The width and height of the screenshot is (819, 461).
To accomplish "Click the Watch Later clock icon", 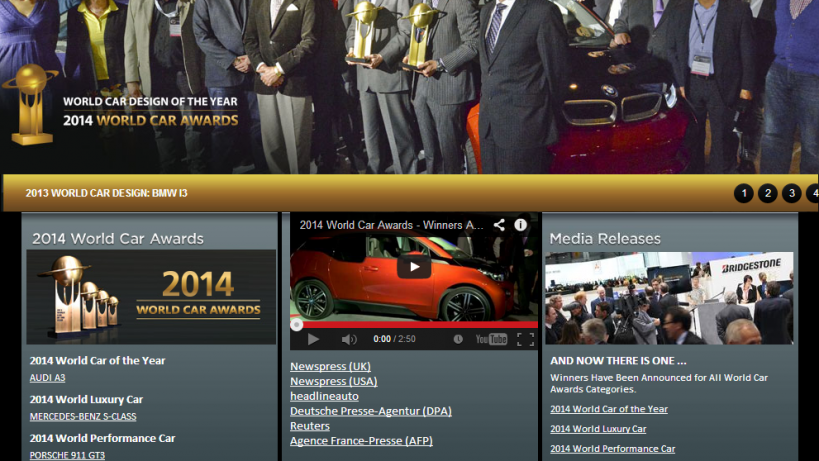I will click(x=458, y=339).
